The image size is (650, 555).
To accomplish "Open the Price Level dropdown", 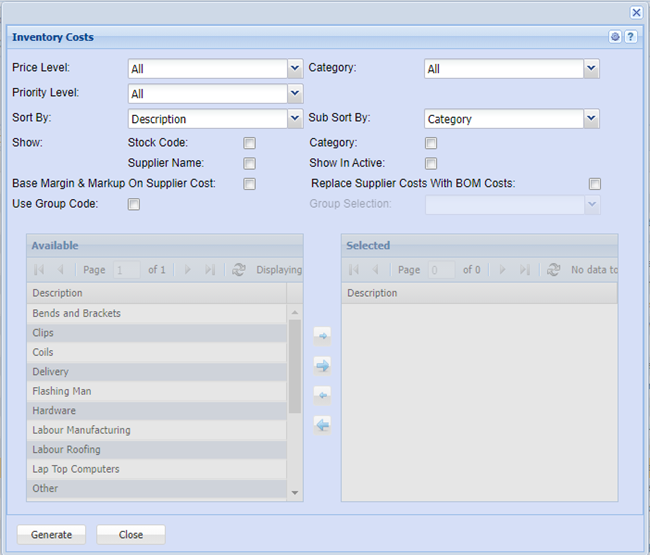I will (x=295, y=68).
